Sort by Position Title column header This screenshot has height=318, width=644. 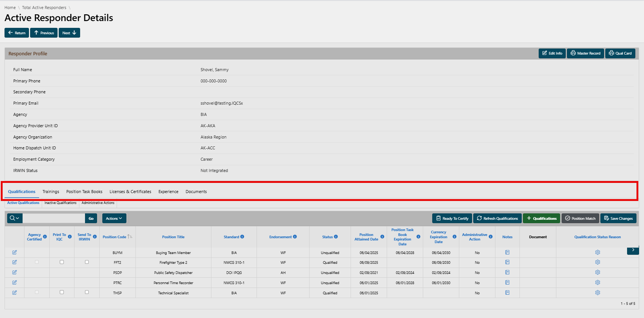tap(173, 237)
